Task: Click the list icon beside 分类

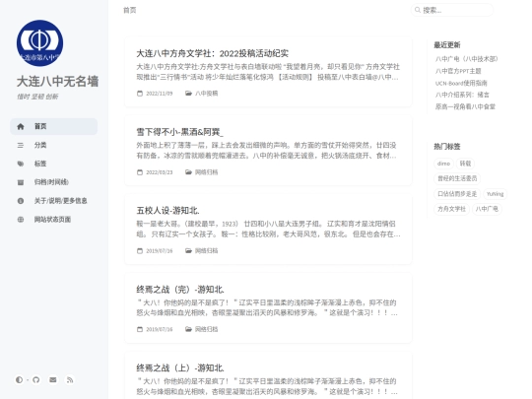Action: [x=21, y=145]
